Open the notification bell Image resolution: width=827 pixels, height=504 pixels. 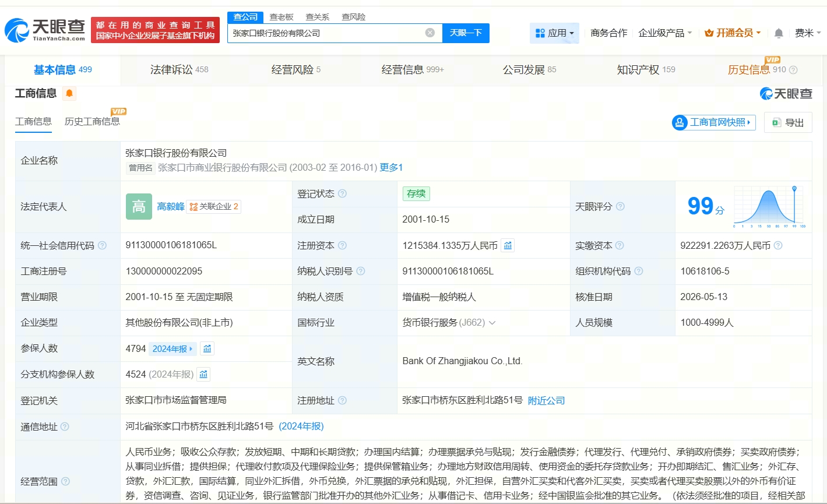click(x=779, y=33)
